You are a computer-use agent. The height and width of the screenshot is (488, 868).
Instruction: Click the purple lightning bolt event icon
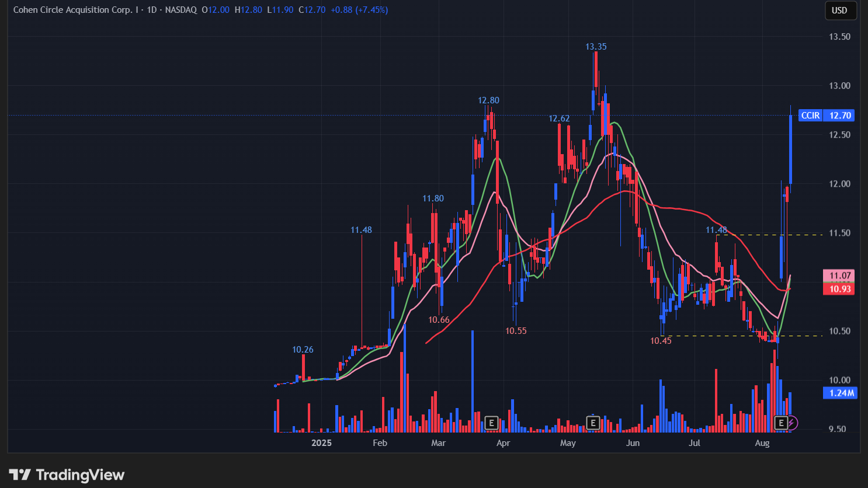point(791,423)
